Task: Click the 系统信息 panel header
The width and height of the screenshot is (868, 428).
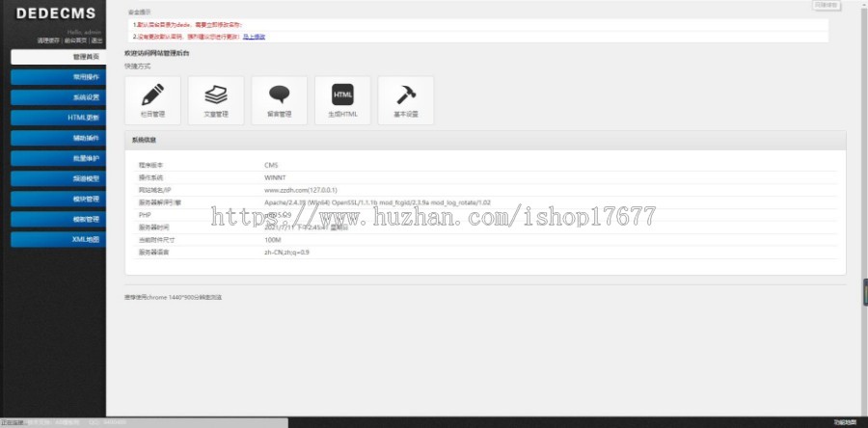Action: pos(485,141)
